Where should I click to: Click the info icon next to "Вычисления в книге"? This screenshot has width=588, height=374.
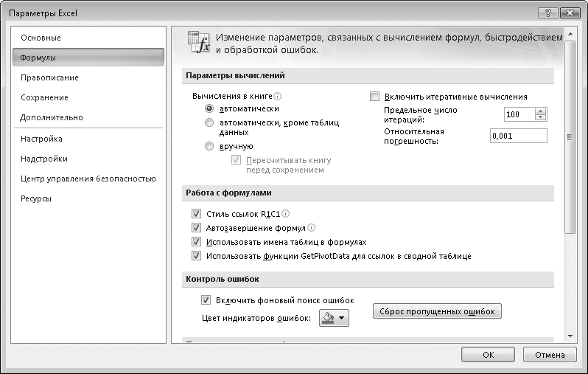[278, 96]
